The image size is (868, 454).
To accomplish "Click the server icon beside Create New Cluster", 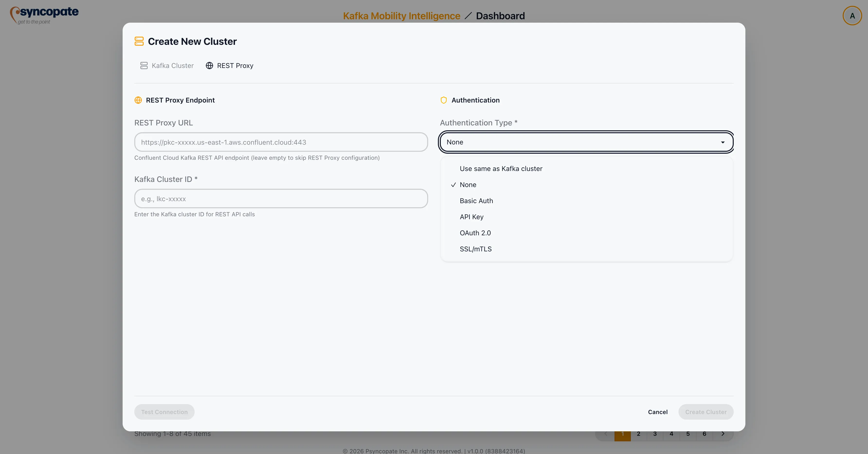I will tap(139, 41).
